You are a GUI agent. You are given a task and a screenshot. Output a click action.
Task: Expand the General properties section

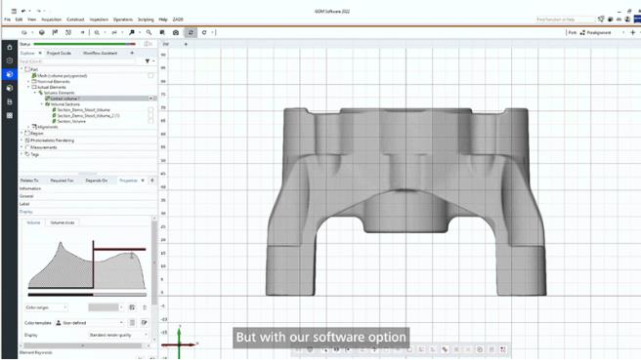26,196
